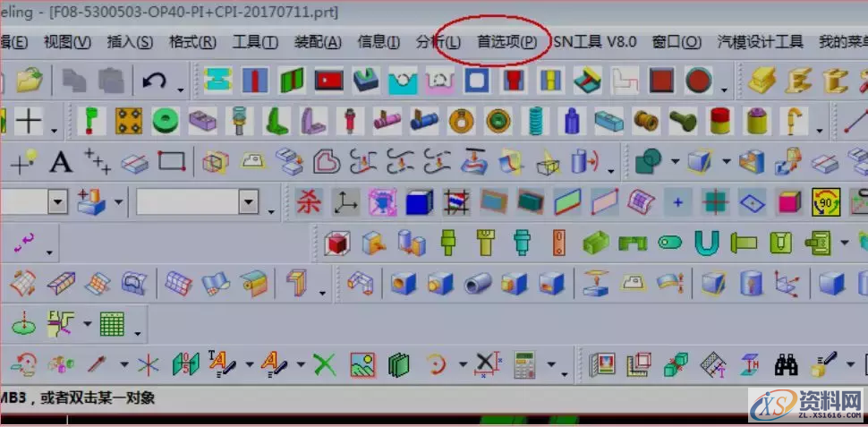Screen dimensions: 868x427
Task: Click the landscape image icon
Action: pos(362,365)
